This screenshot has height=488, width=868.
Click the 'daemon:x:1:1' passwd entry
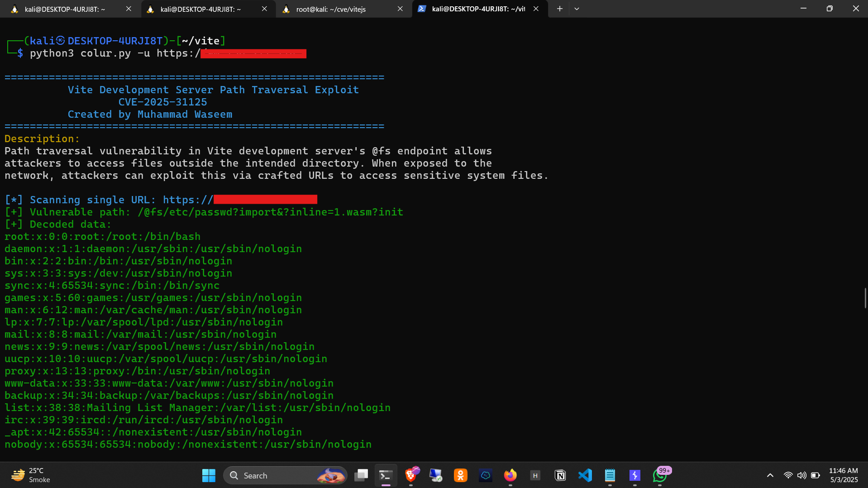click(153, 249)
